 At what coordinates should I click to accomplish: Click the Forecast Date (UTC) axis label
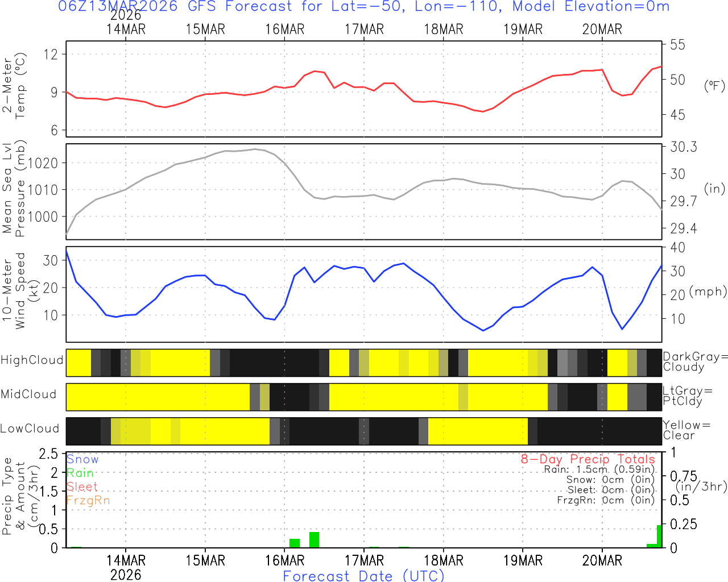tap(364, 576)
